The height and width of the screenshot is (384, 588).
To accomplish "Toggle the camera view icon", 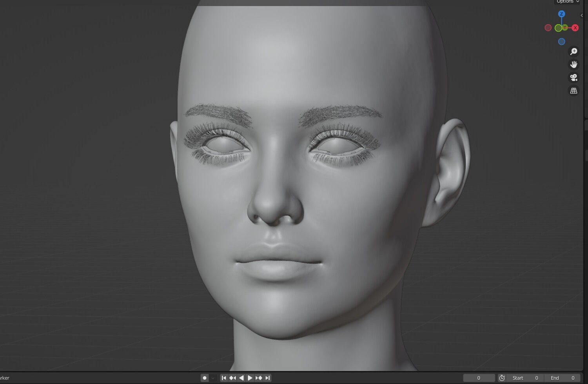I will pos(573,78).
